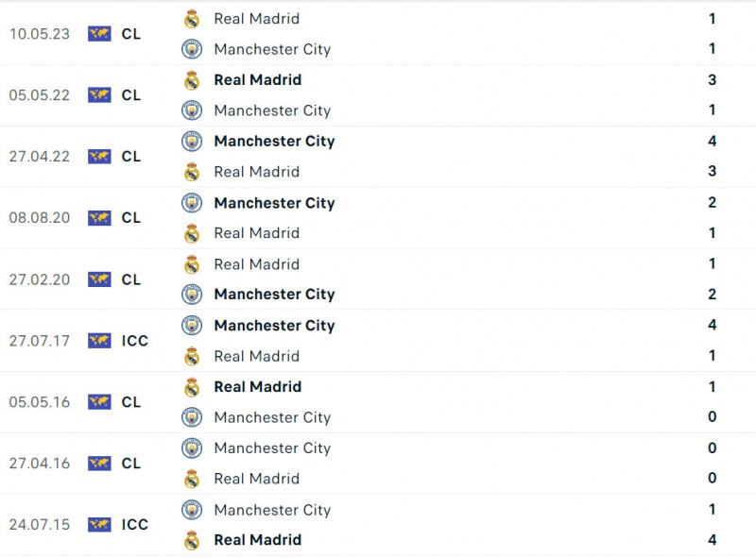Click Real Madrid crest in 24.07.15 match
The image size is (756, 558).
pyautogui.click(x=192, y=540)
